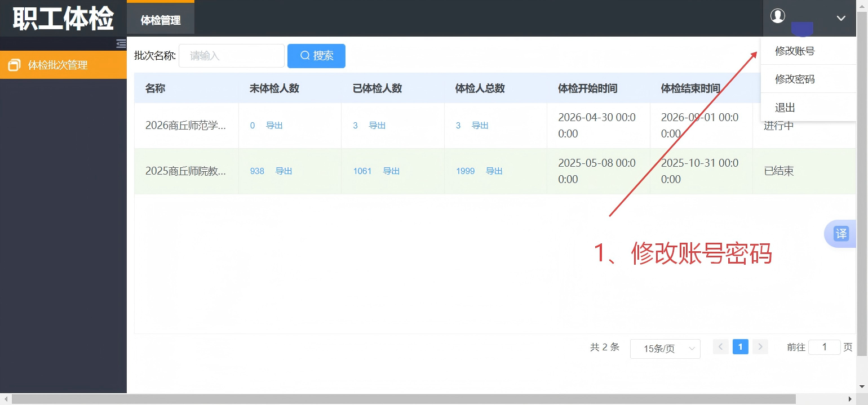Export 体检人总数 list for 2026 batch
This screenshot has height=405, width=868.
coord(480,126)
